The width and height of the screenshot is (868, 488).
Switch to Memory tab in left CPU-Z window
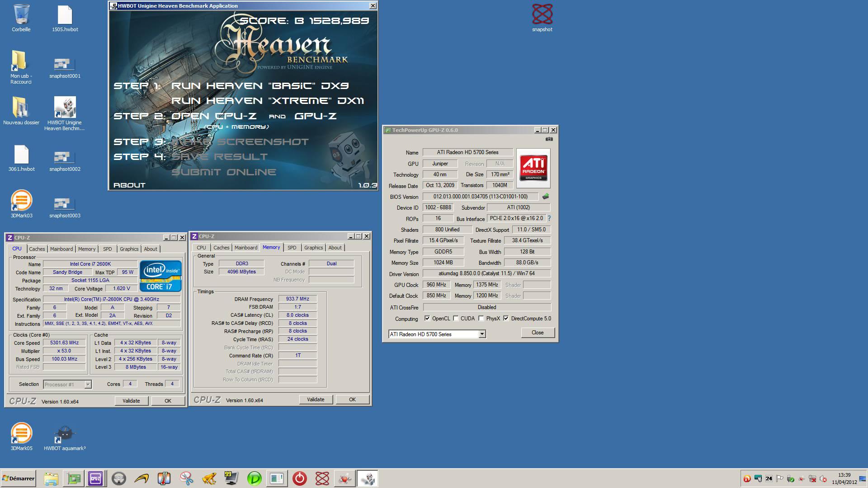86,249
